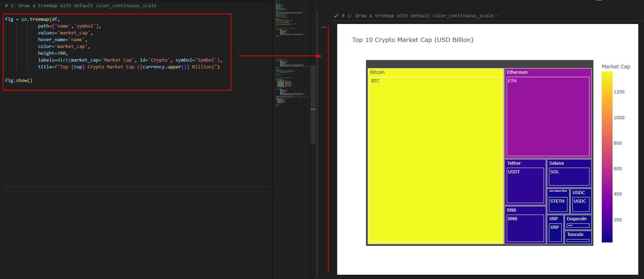
Task: Select the Lido Staked Ether header
Action: click(558, 191)
